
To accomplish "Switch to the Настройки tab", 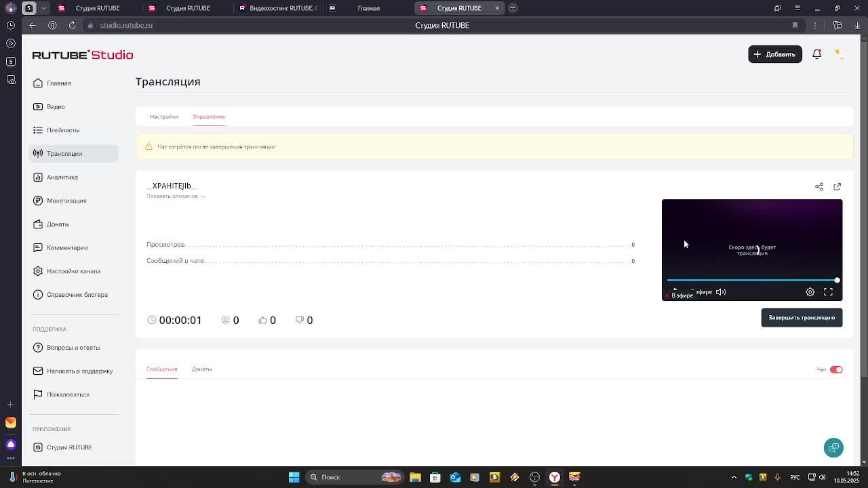I will pos(164,117).
